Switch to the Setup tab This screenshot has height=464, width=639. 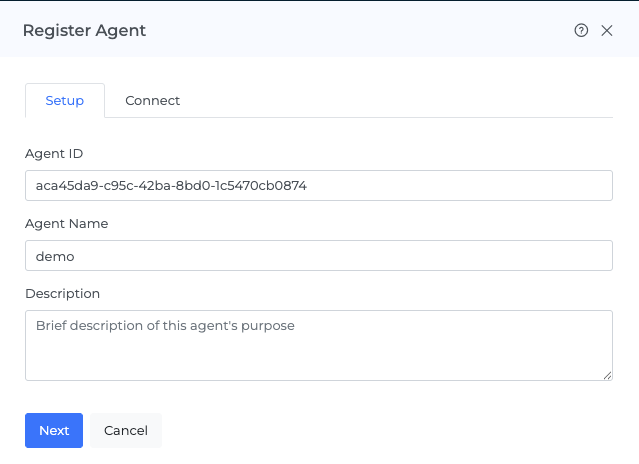65,101
